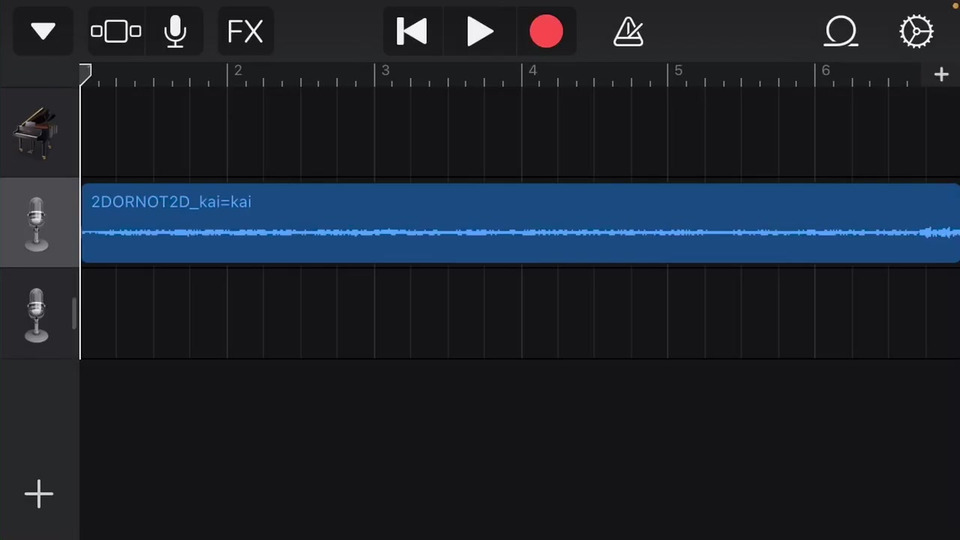Go to the beginning of the song
960x540 pixels.
[x=412, y=32]
